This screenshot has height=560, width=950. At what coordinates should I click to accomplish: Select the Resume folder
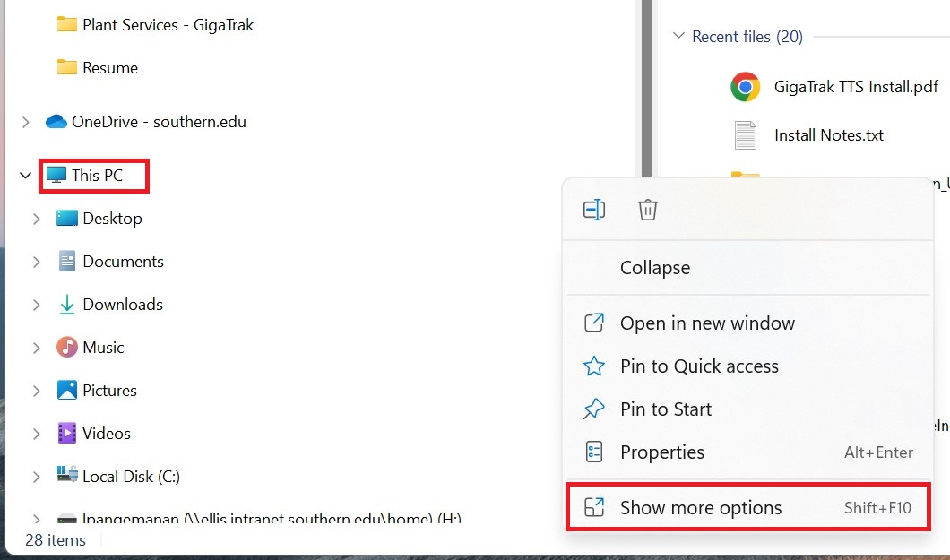[x=109, y=68]
